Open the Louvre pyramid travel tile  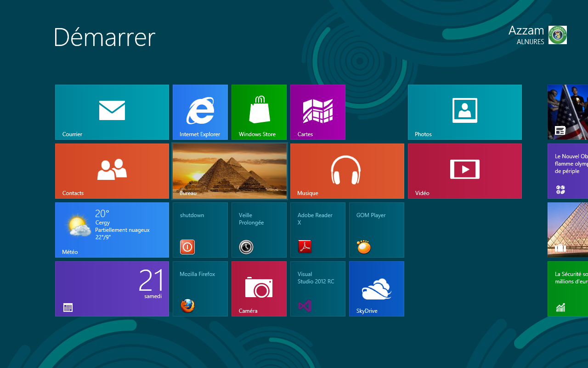tap(568, 230)
